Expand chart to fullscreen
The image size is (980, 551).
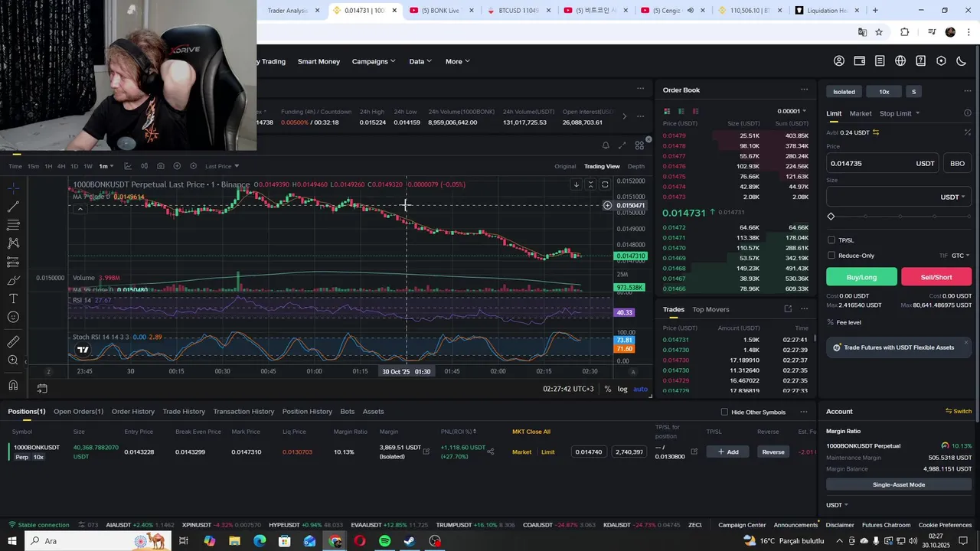point(622,145)
